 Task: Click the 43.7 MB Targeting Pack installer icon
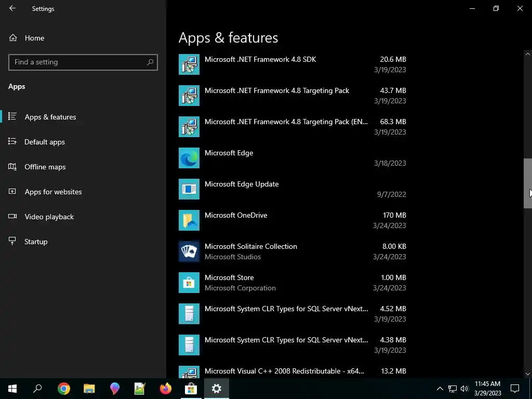tap(189, 96)
